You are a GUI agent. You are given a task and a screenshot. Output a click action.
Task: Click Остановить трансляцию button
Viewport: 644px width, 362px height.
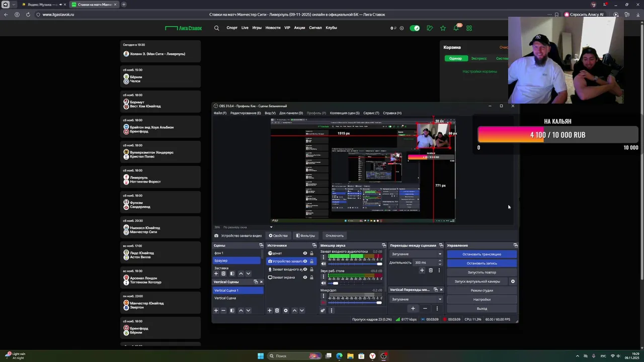(x=481, y=254)
